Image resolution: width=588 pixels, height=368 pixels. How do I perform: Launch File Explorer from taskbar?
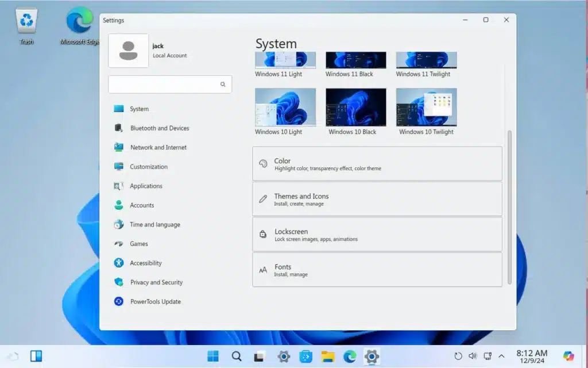click(x=328, y=356)
